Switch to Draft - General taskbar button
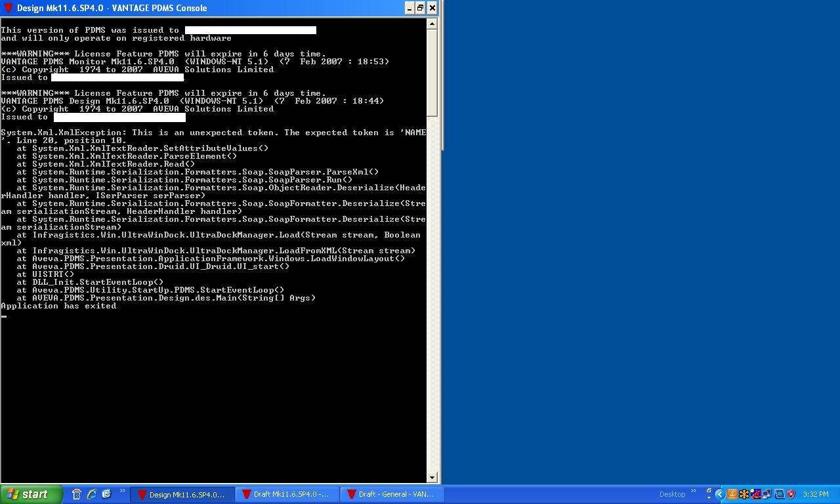The image size is (840, 504). [x=392, y=494]
